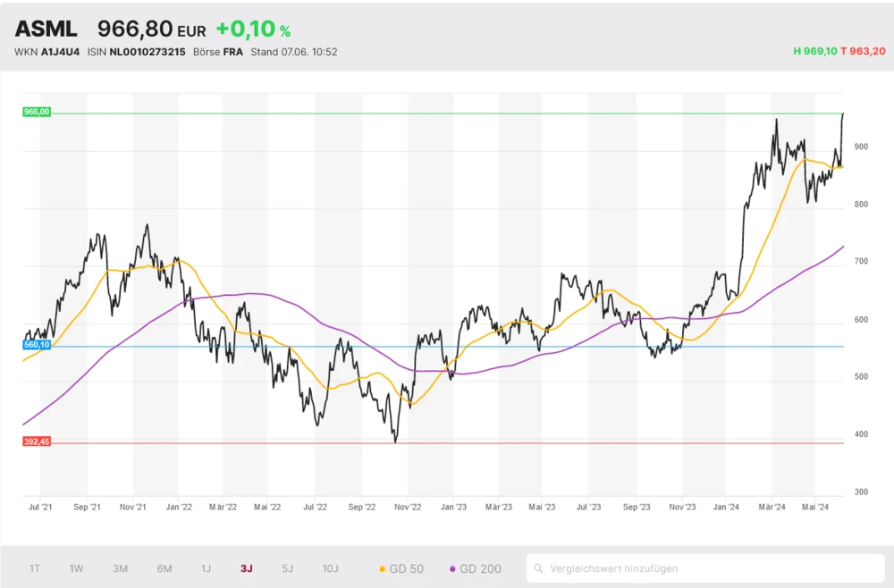The image size is (894, 588).
Task: Switch to the 6M chart view
Action: (164, 567)
